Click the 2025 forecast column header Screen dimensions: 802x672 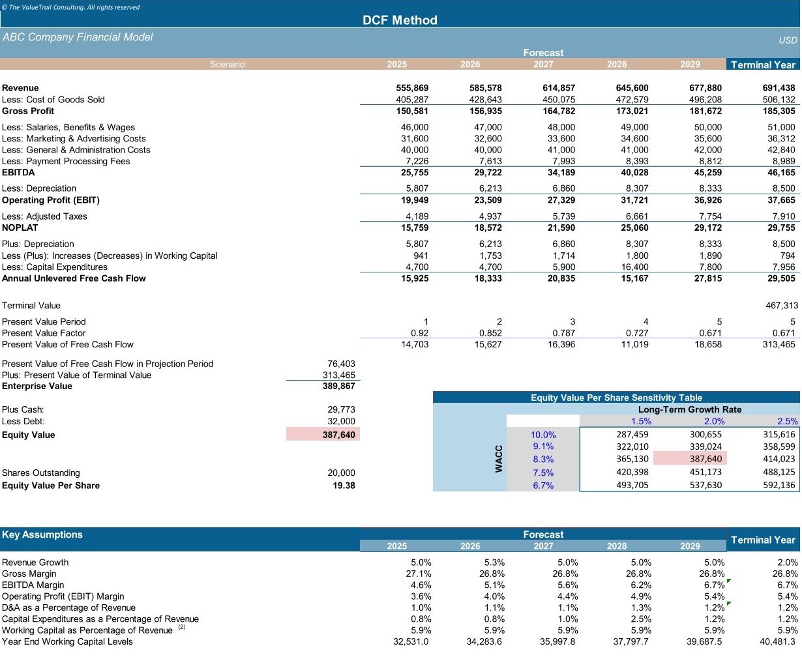pos(396,65)
